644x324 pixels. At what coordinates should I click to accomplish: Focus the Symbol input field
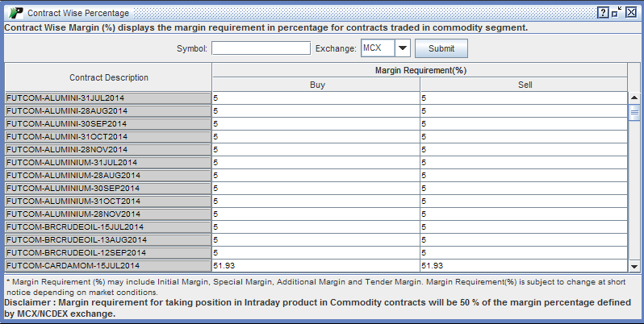click(261, 48)
